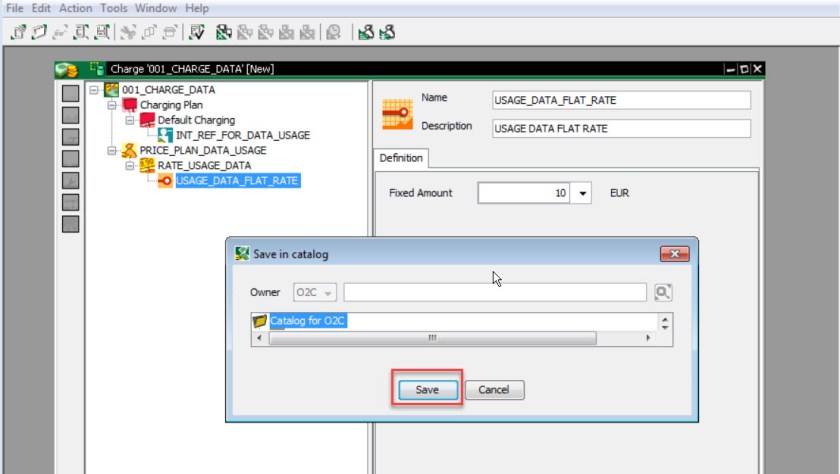This screenshot has width=840, height=474.
Task: Select the USAGE_DATA_FLAT_RATE tree item
Action: pyautogui.click(x=237, y=180)
